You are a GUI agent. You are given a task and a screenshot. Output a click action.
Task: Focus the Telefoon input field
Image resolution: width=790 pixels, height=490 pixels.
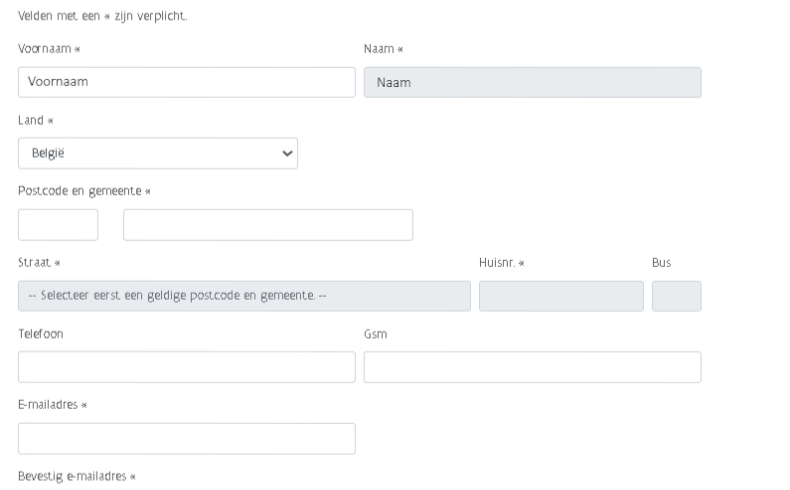186,367
